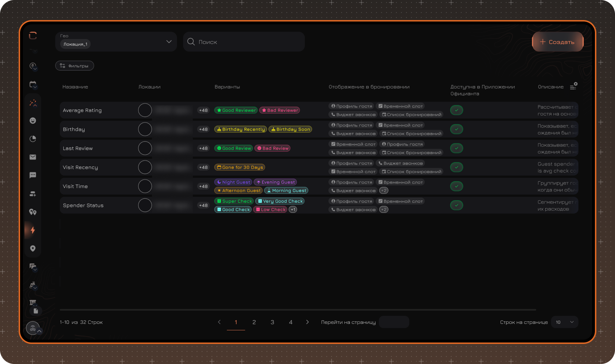The image size is (615, 364).
Task: Click the Low Check tag
Action: point(270,210)
